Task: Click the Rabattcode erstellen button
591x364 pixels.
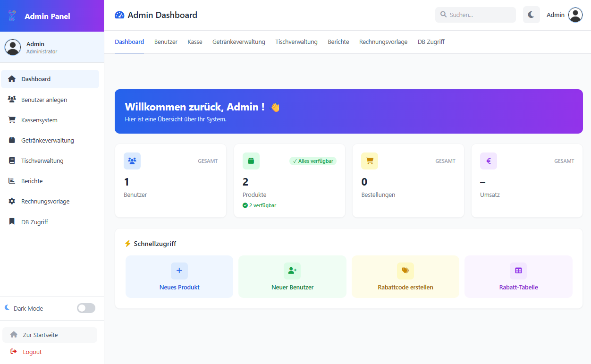Action: [x=405, y=277]
